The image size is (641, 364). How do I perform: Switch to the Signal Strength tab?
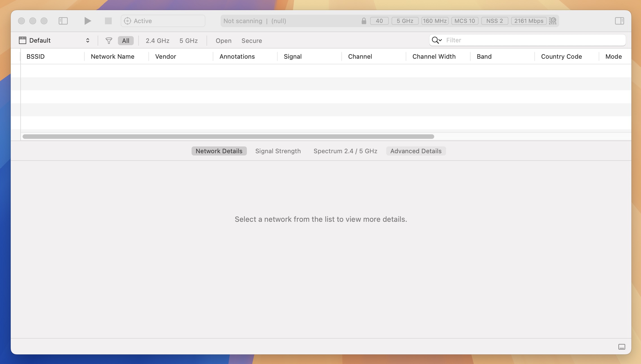[278, 151]
